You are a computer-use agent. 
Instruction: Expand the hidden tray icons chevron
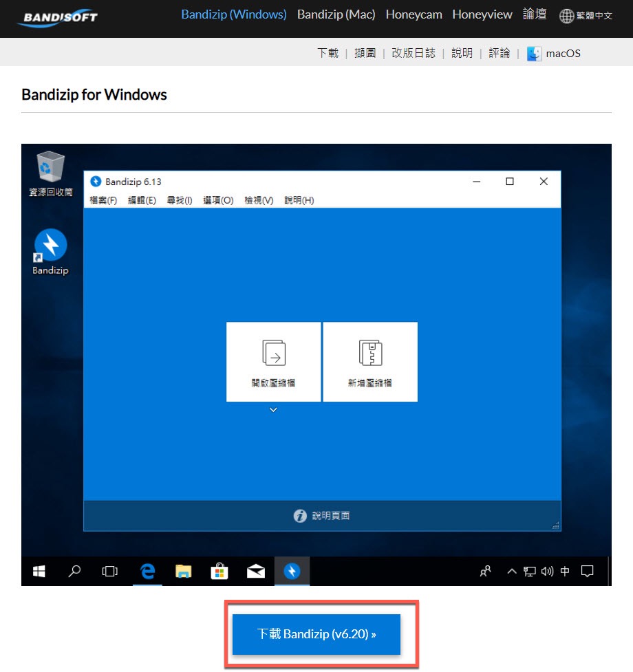click(x=512, y=572)
